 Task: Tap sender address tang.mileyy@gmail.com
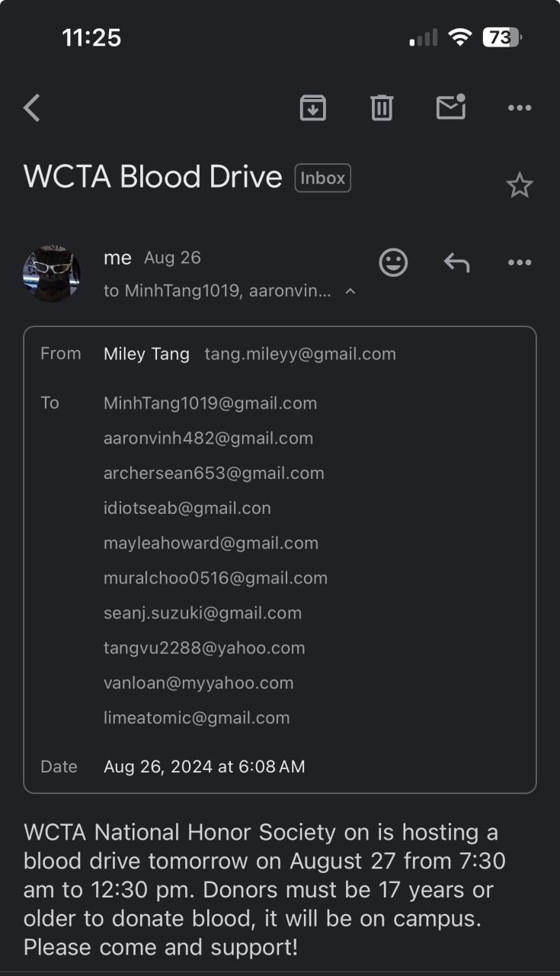(300, 354)
